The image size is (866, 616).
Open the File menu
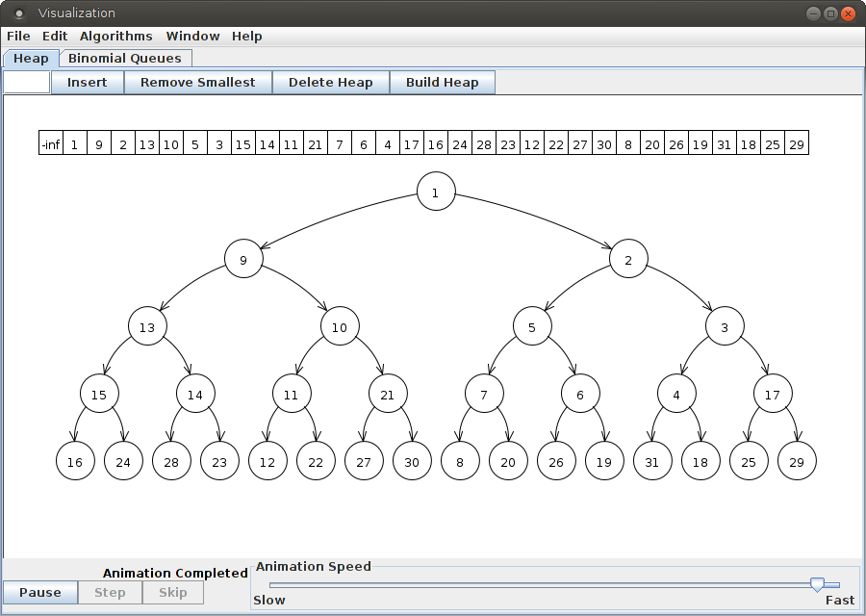coord(18,36)
